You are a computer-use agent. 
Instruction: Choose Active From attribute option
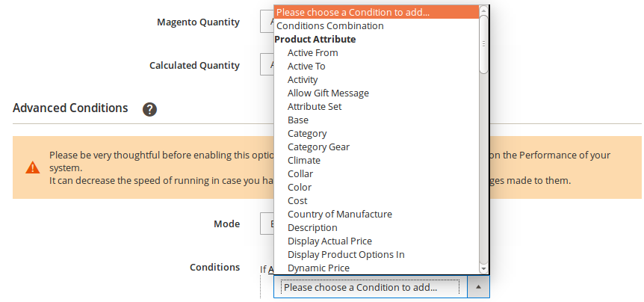point(312,52)
